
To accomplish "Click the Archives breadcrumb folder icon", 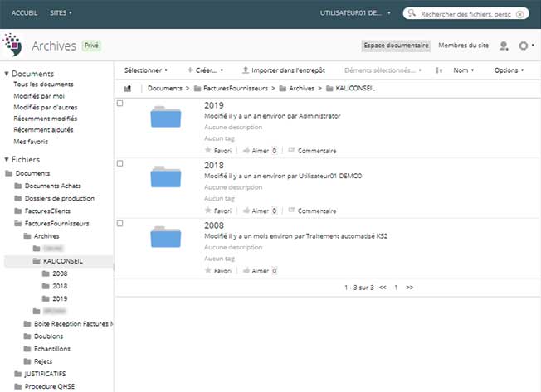I will pyautogui.click(x=283, y=89).
